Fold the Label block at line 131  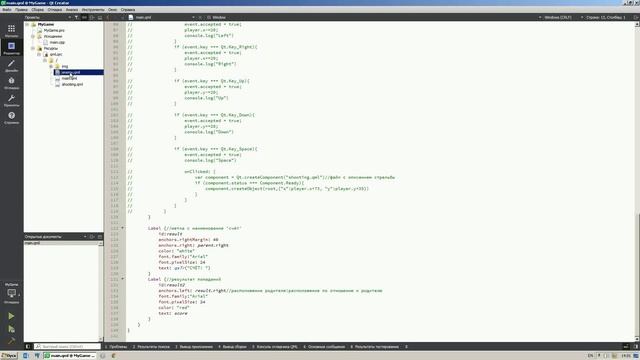coord(122,279)
